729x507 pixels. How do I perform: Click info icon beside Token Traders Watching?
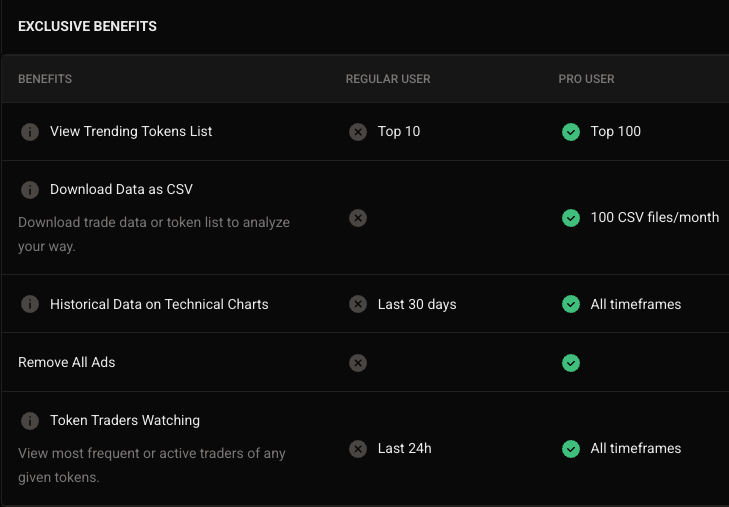tap(30, 421)
